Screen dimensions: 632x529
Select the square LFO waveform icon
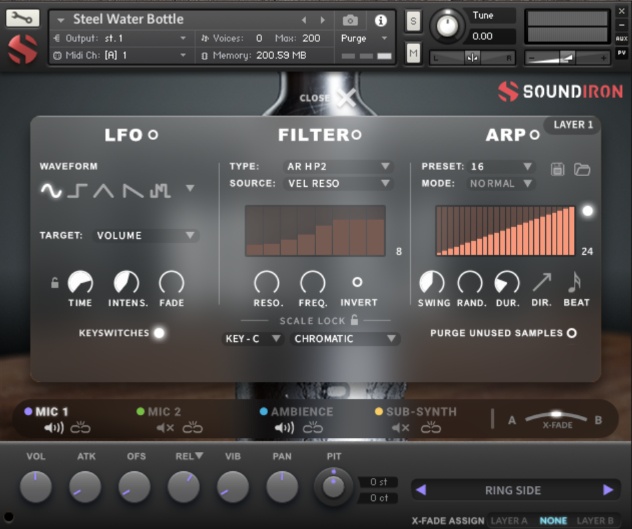coord(77,190)
